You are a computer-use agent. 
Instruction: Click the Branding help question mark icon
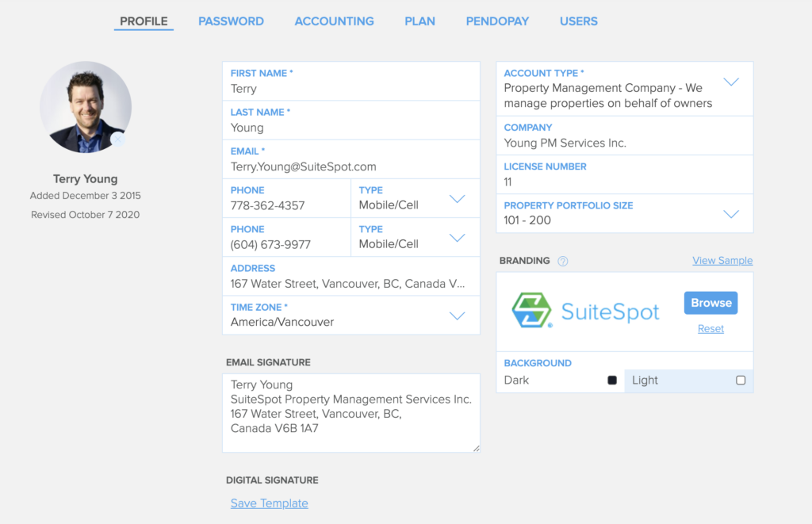[x=563, y=261]
